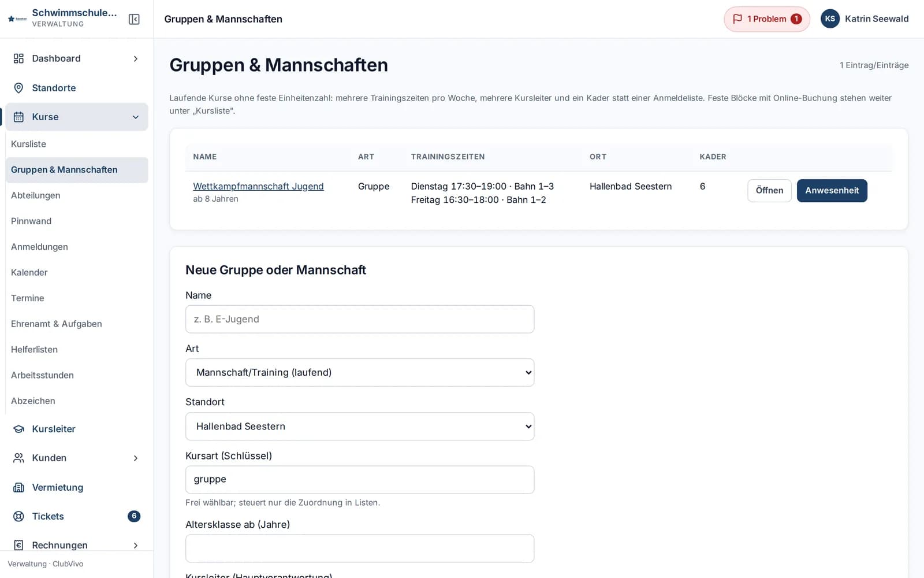Click the Katrin Seewald user name
Screen dimensions: 924x578
pos(877,19)
